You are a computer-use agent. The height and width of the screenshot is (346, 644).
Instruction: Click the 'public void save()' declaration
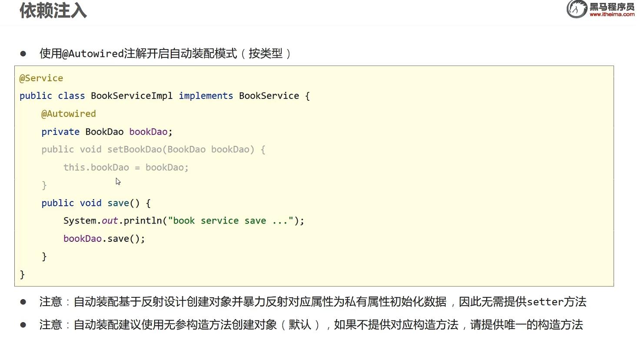96,203
